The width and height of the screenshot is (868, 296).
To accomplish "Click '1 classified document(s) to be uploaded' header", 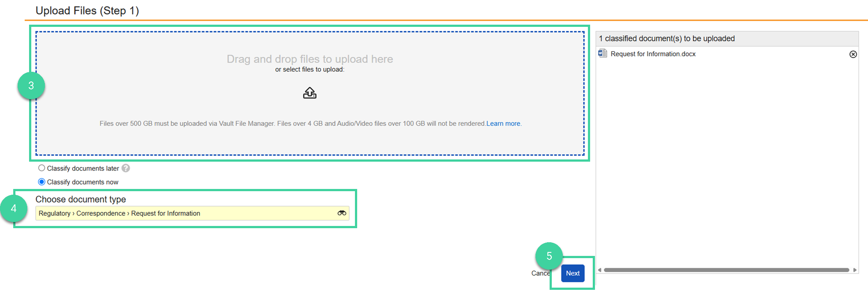I will (x=667, y=39).
